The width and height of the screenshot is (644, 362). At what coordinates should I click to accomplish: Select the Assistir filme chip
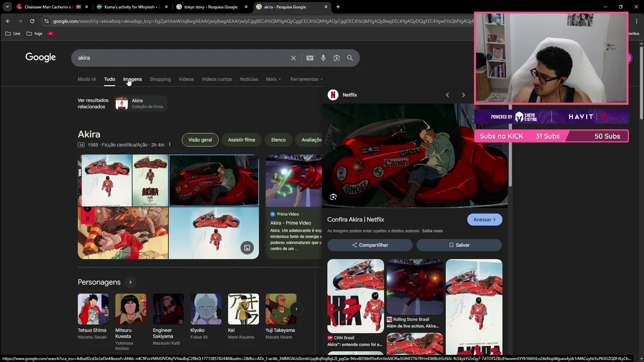tap(242, 140)
